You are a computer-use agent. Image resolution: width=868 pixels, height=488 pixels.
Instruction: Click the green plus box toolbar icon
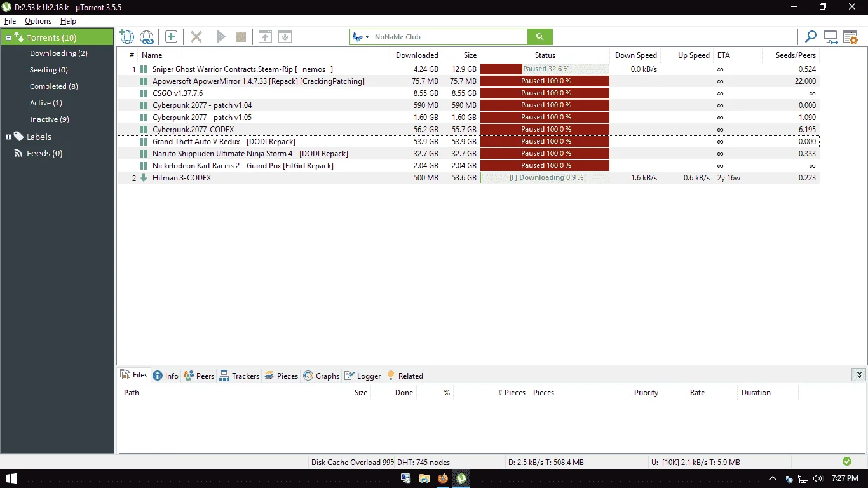(171, 37)
